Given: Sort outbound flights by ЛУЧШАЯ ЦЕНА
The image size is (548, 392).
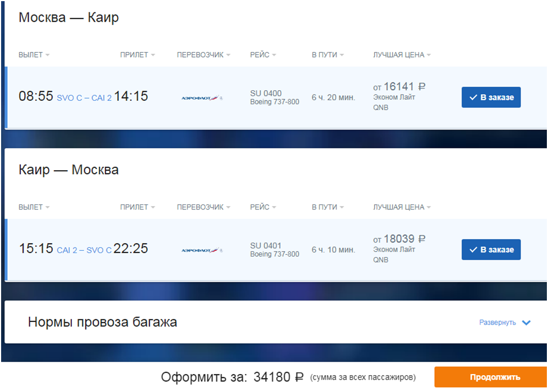Looking at the screenshot, I should click(x=402, y=55).
